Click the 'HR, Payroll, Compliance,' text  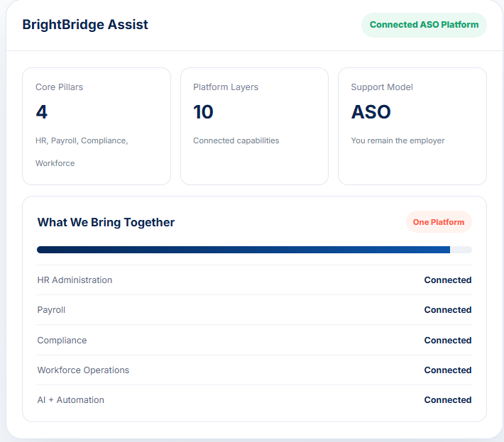pos(82,140)
